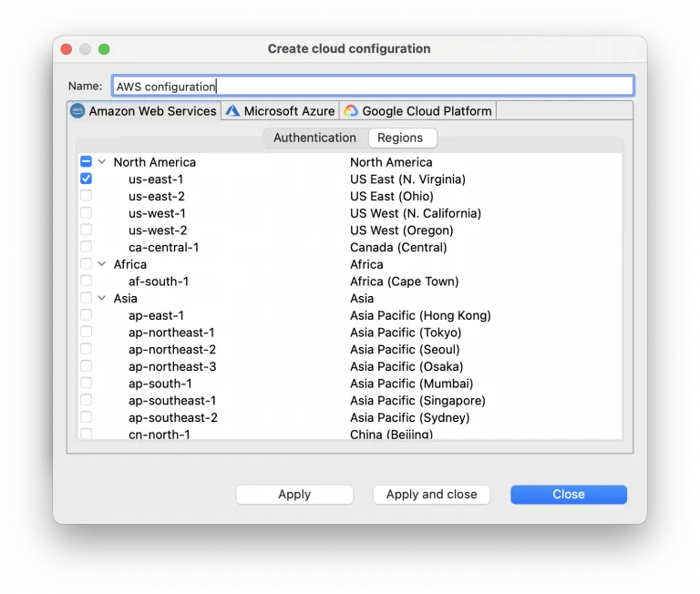700x594 pixels.
Task: Select the Asia group checkbox
Action: [87, 297]
